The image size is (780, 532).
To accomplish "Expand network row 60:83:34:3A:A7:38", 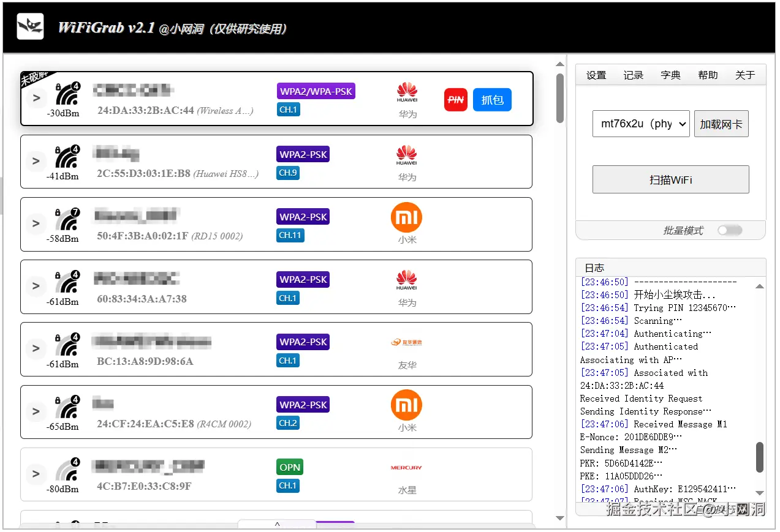I will (36, 286).
